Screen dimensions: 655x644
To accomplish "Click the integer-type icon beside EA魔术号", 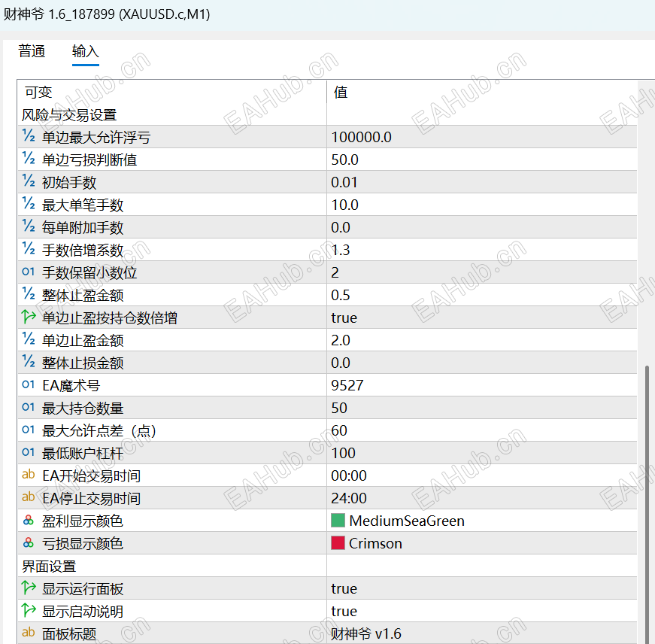I will click(x=29, y=384).
